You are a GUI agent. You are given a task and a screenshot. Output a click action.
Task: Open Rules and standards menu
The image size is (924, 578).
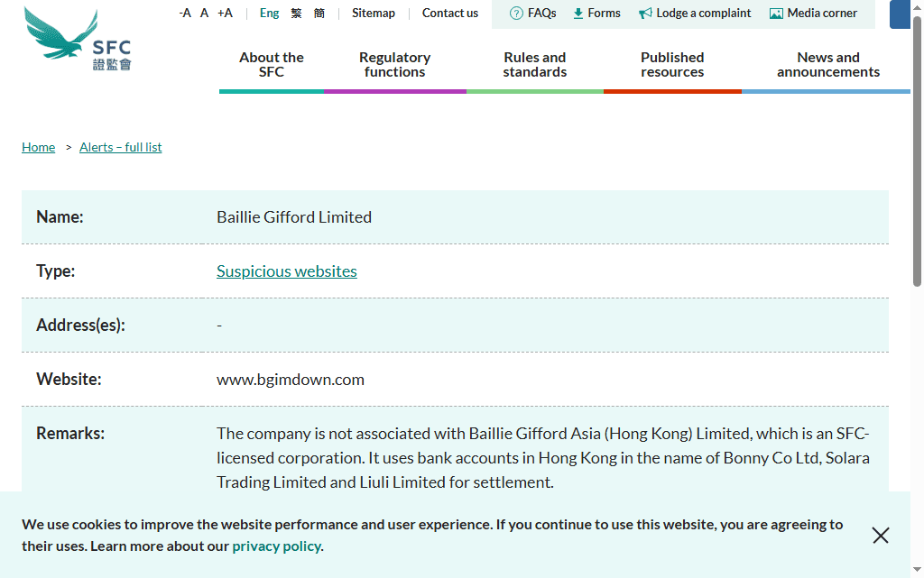click(535, 65)
